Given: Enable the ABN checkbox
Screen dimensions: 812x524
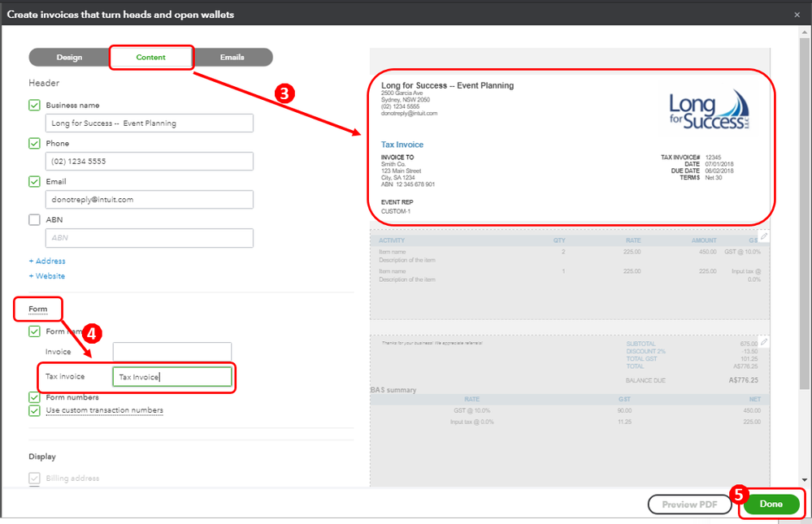Looking at the screenshot, I should pos(34,220).
